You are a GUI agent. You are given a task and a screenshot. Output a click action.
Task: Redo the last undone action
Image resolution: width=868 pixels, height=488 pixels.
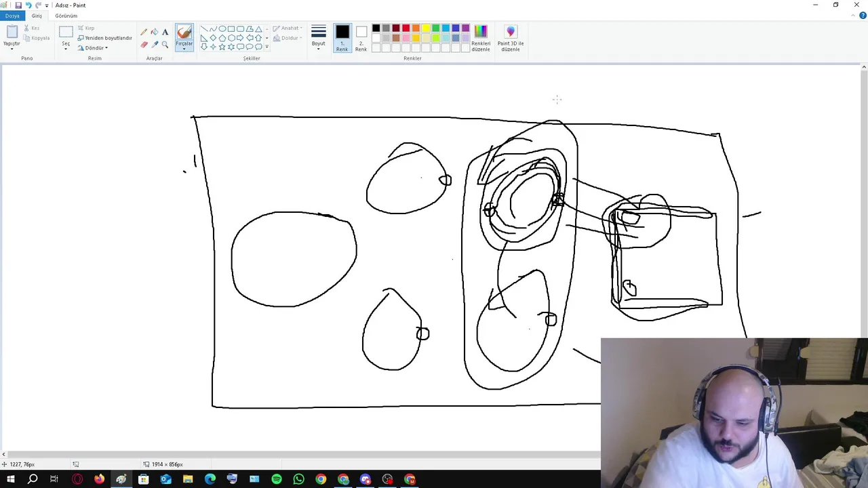(x=38, y=5)
